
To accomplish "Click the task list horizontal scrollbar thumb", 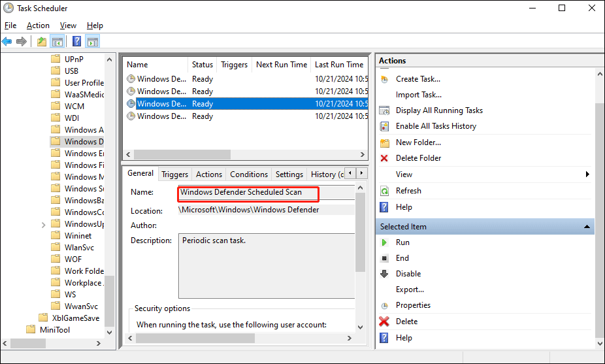I will [182, 154].
